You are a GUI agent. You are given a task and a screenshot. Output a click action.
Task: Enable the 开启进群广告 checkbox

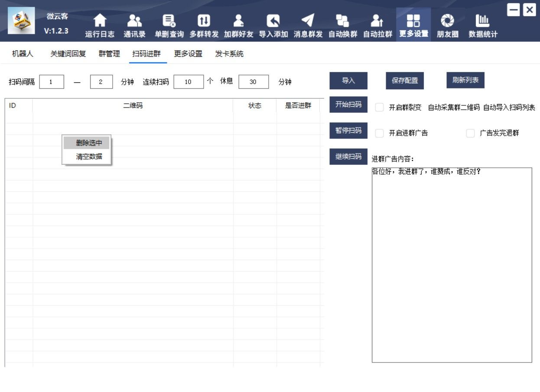click(x=379, y=133)
